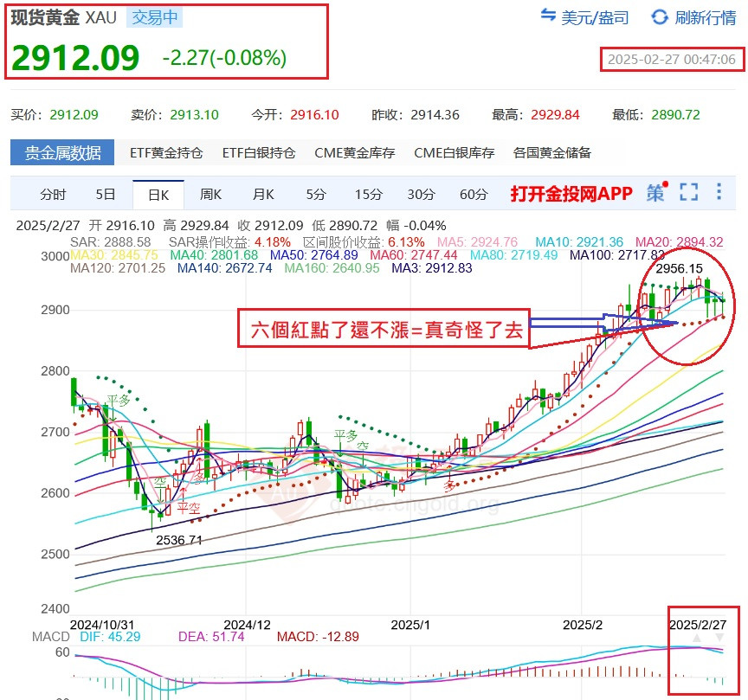Click the 2024/10/31 start date label
Image resolution: width=748 pixels, height=700 pixels.
pos(102,625)
